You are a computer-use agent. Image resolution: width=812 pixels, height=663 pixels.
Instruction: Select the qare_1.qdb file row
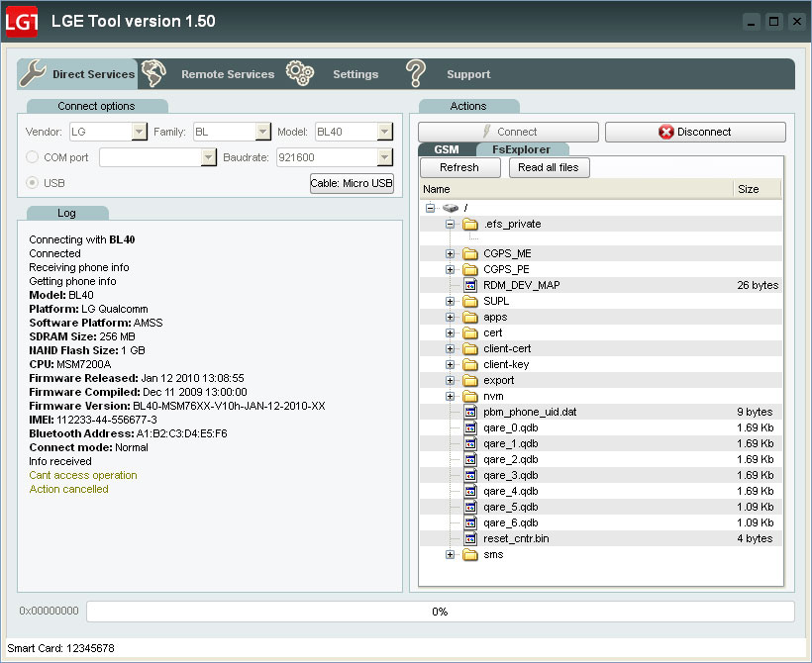(600, 444)
